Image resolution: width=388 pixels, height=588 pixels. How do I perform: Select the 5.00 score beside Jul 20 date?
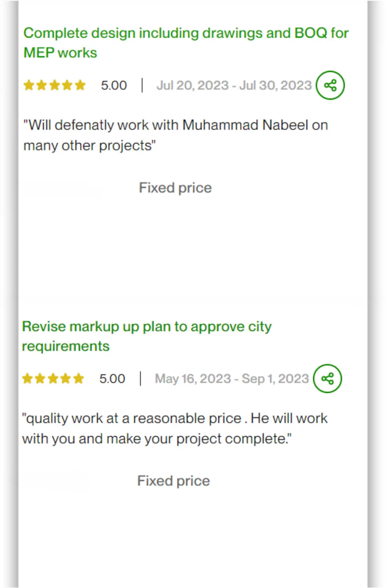click(x=114, y=85)
